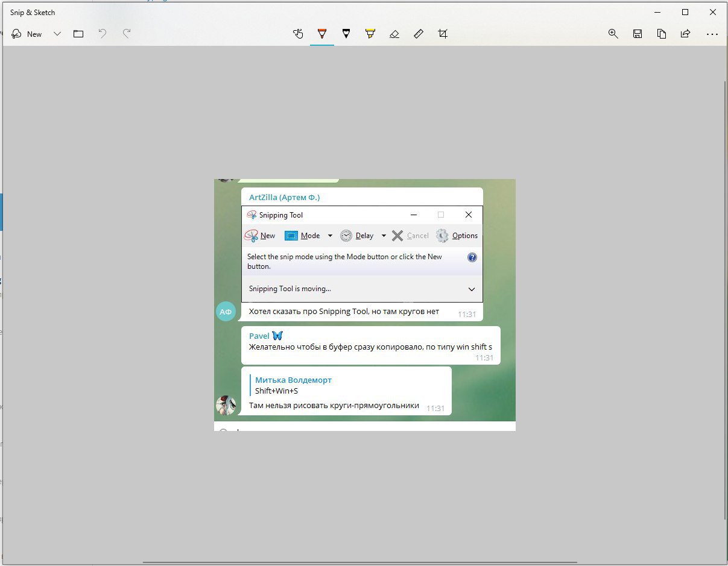Open the Delay dropdown arrow in Snipping Tool
The height and width of the screenshot is (566, 728).
click(384, 236)
